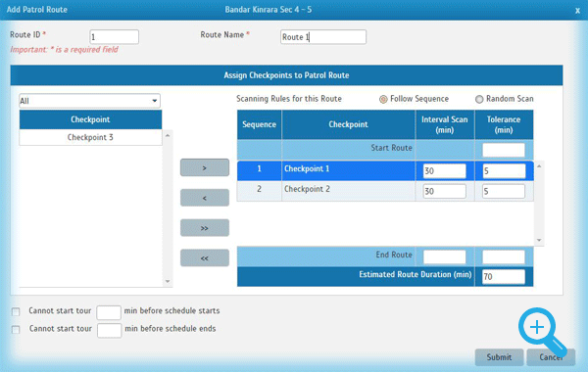This screenshot has height=372, width=588.
Task: Click End Route interval scan field
Action: click(x=444, y=256)
